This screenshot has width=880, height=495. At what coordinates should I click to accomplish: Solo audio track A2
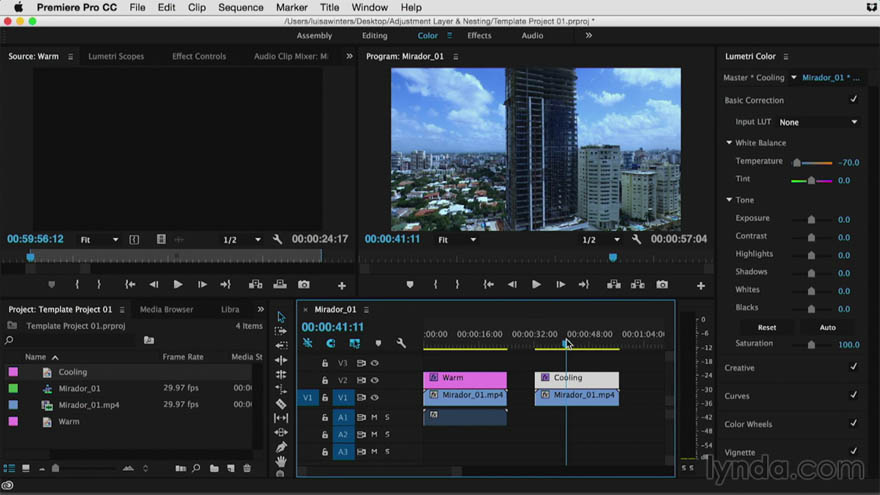coord(387,434)
